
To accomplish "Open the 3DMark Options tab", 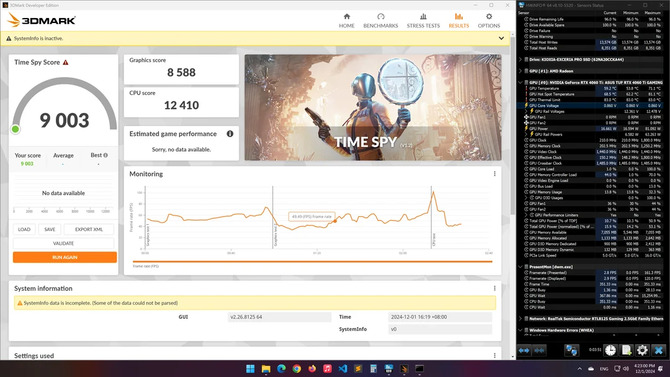I will pyautogui.click(x=489, y=21).
